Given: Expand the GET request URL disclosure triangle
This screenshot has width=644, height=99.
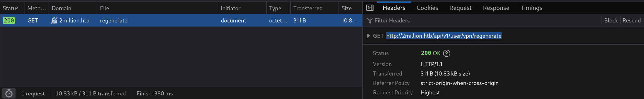Looking at the screenshot, I should pos(368,36).
